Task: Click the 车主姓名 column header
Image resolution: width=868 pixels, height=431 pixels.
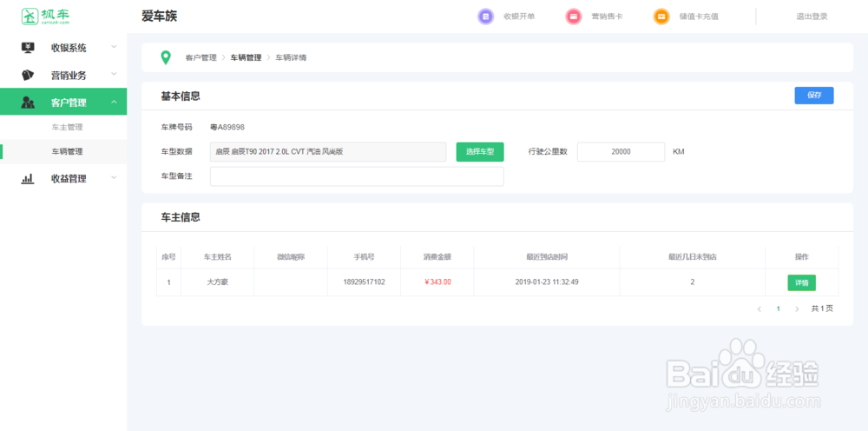Action: [218, 257]
